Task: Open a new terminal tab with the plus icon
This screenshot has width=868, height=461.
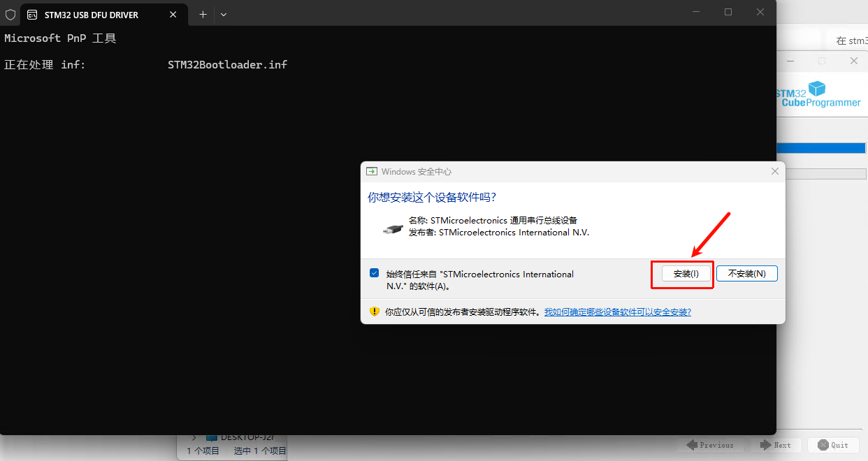Action: (203, 14)
